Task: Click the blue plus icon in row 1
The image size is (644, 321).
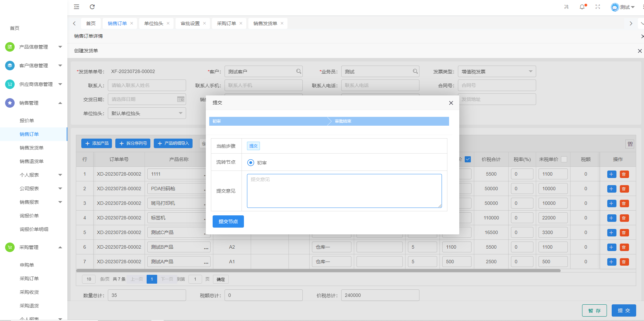Action: (x=611, y=174)
